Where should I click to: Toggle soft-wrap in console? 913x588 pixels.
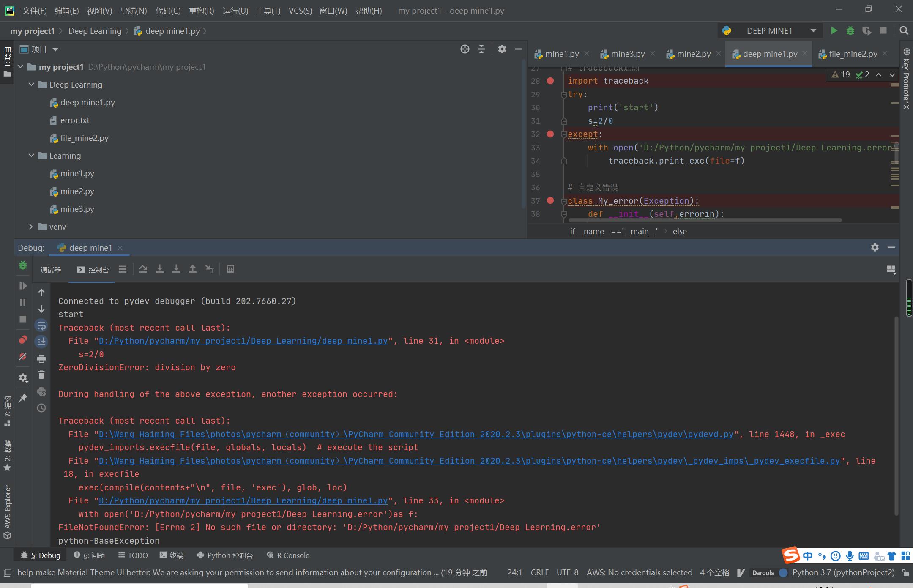(41, 325)
